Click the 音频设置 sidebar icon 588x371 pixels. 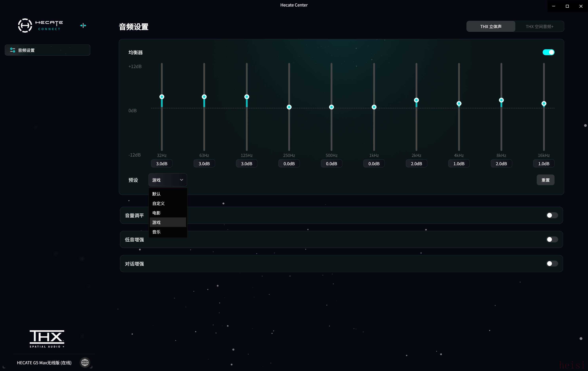click(x=12, y=50)
